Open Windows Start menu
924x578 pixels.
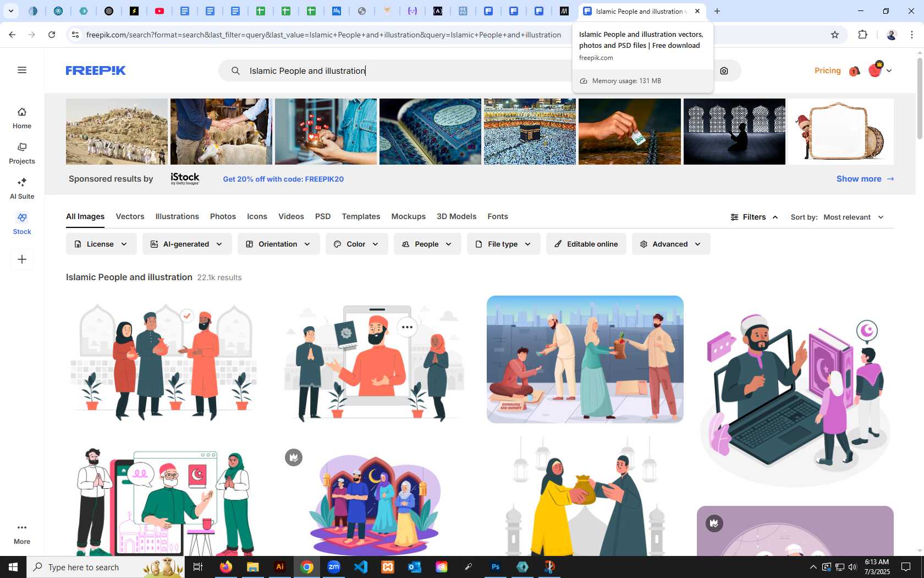13,567
